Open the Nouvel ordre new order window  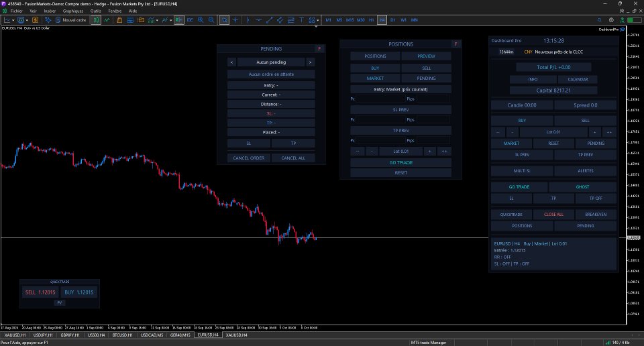(x=70, y=19)
